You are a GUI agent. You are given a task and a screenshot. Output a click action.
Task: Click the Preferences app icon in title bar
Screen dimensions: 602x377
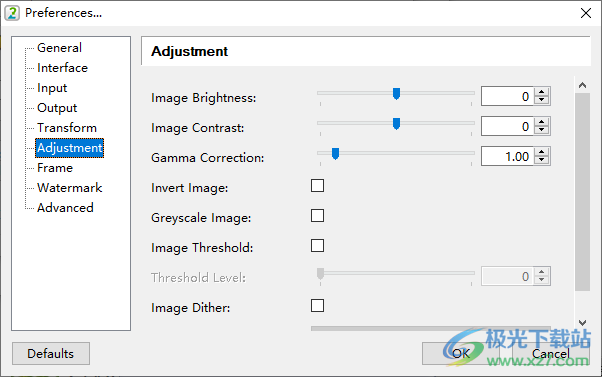12,13
